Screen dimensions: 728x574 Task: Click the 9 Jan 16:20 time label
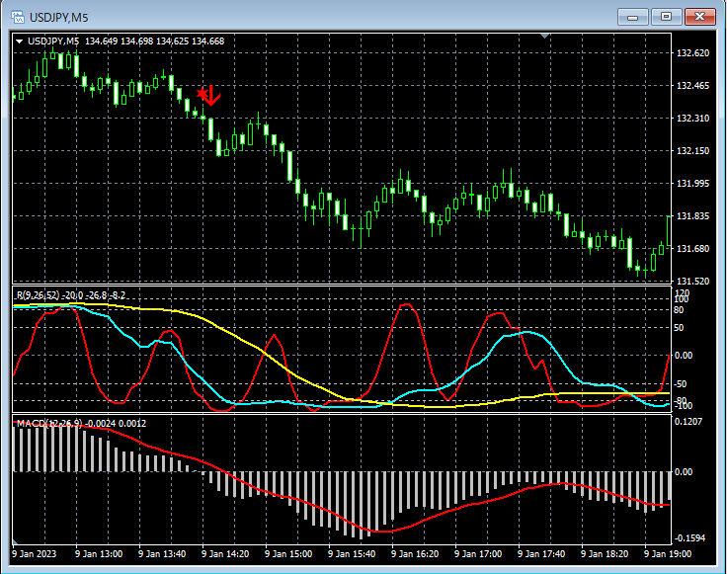(x=414, y=555)
